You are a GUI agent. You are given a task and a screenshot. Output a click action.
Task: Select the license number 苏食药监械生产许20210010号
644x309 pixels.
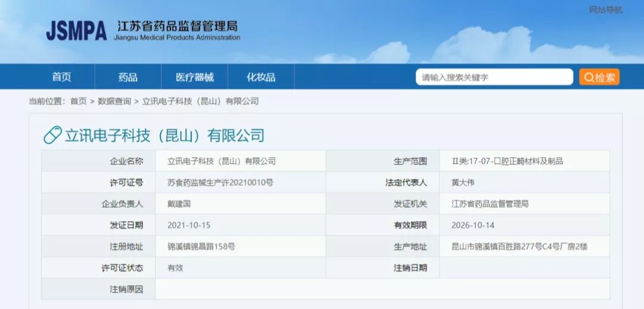220,183
